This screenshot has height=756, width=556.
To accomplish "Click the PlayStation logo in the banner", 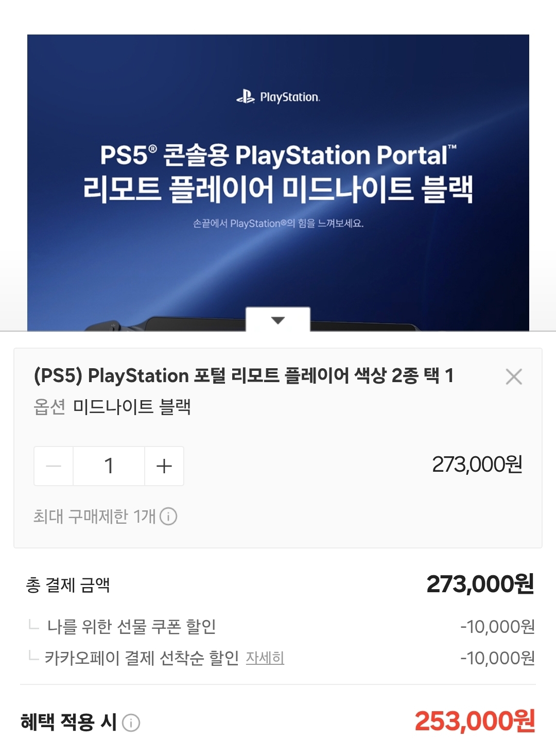I will tap(278, 97).
